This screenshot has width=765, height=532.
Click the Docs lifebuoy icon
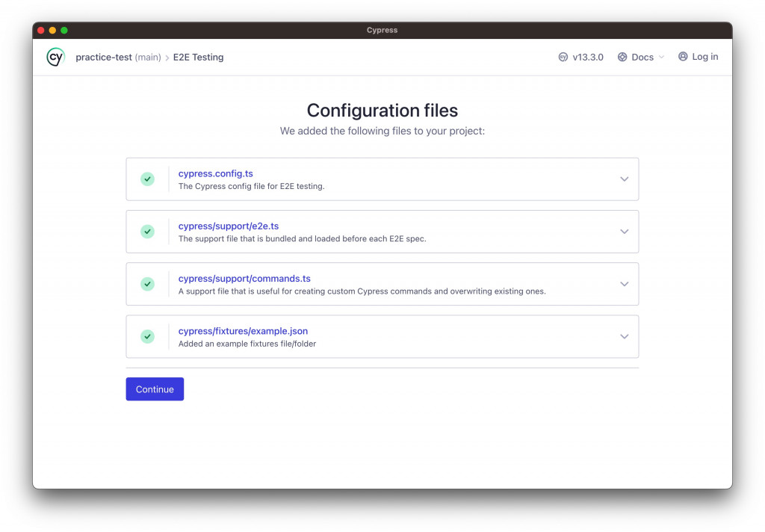[x=622, y=57]
